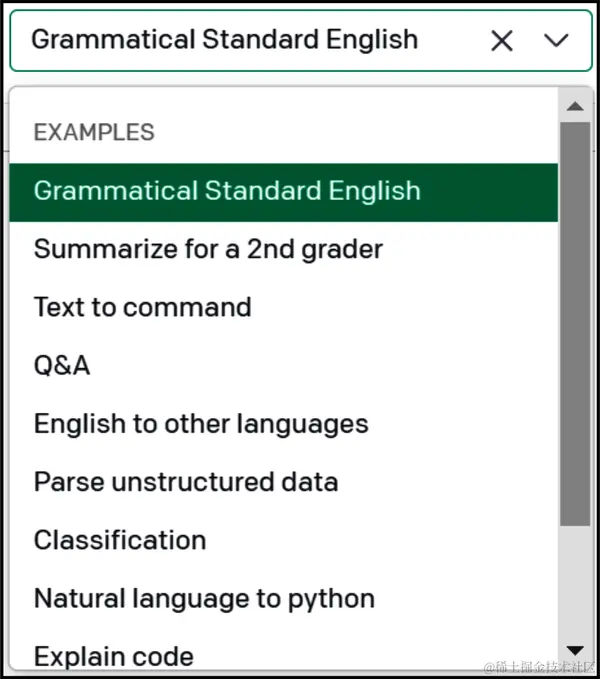The image size is (600, 679).
Task: Clear the selected example with the X icon
Action: pyautogui.click(x=502, y=41)
